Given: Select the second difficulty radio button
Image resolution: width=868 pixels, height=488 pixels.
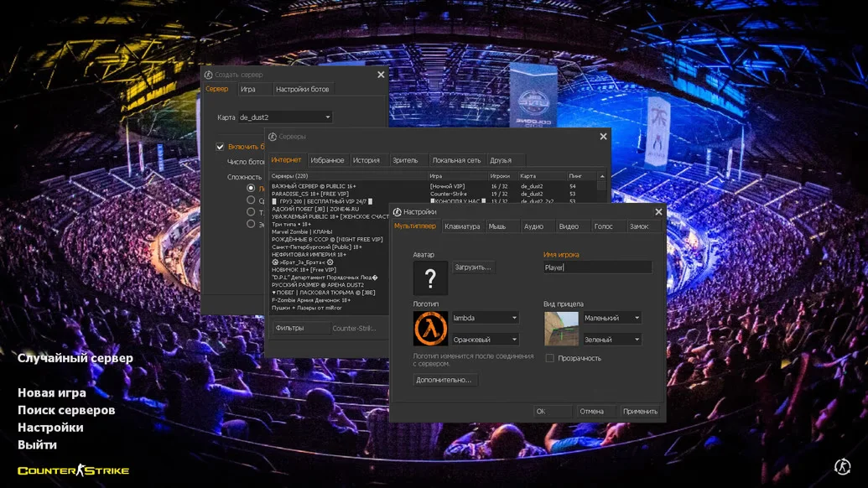Looking at the screenshot, I should (x=251, y=200).
